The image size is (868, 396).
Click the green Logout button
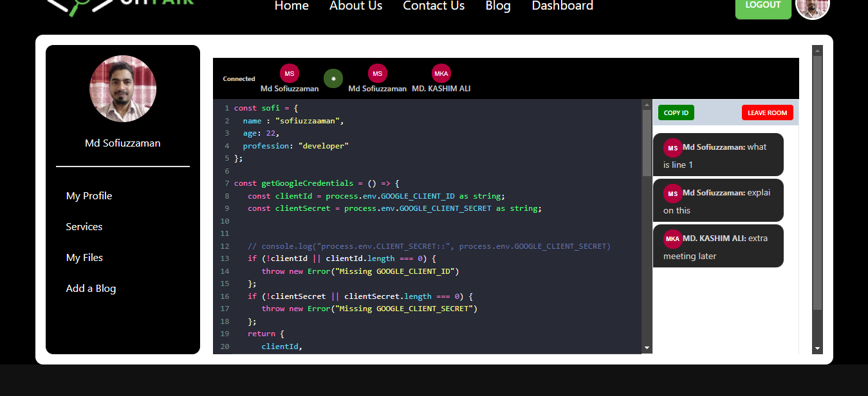tap(763, 6)
